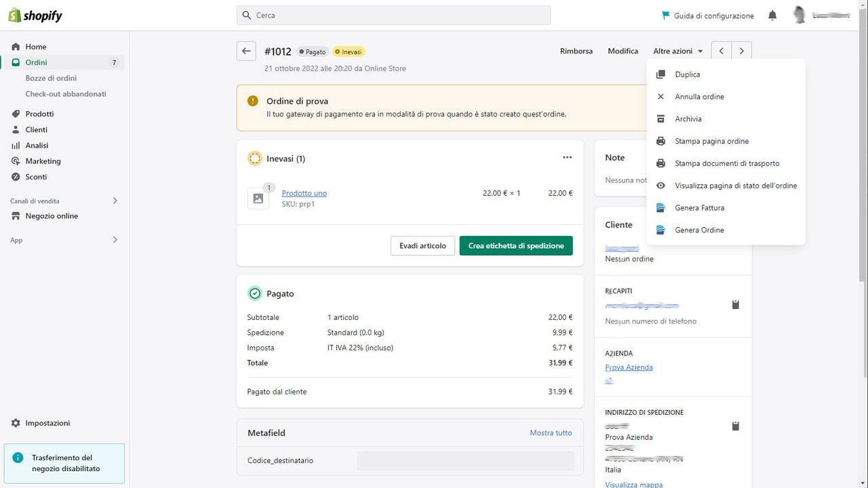Select Stampa documenti di trasporto

pyautogui.click(x=726, y=163)
